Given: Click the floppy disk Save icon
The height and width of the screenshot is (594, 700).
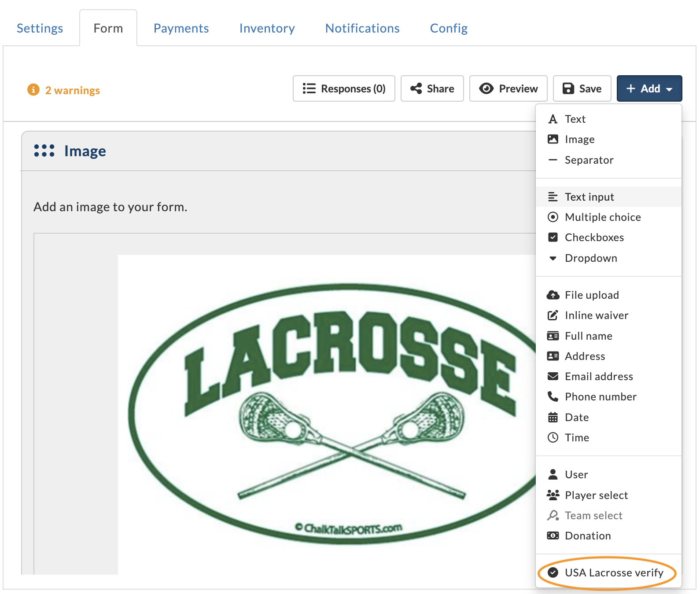Looking at the screenshot, I should pyautogui.click(x=568, y=88).
